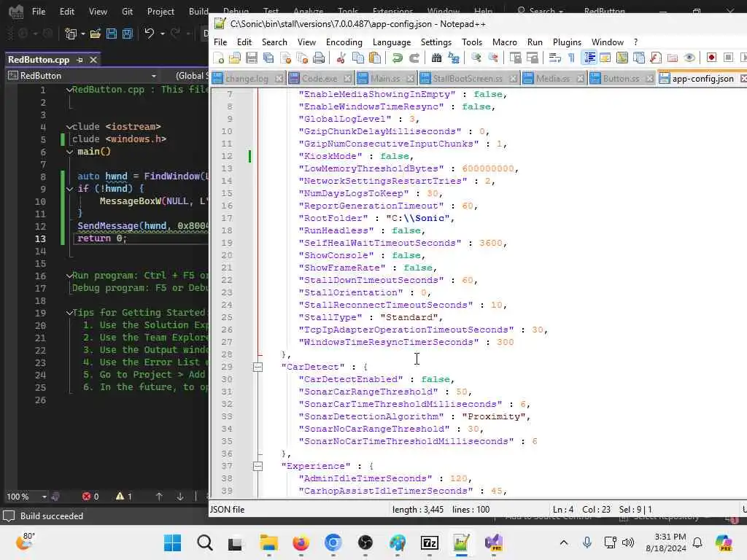Click the Redo arrow in Notepad++ toolbar
This screenshot has height=560, width=747.
(x=414, y=58)
